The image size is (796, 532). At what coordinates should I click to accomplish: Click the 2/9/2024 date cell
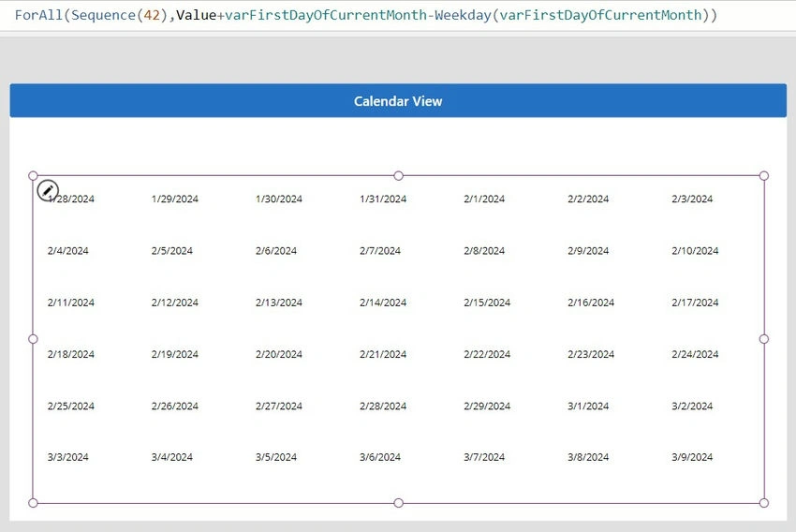click(x=588, y=251)
